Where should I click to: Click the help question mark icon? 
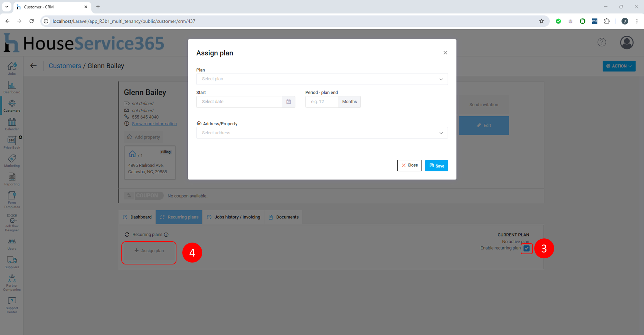[601, 42]
